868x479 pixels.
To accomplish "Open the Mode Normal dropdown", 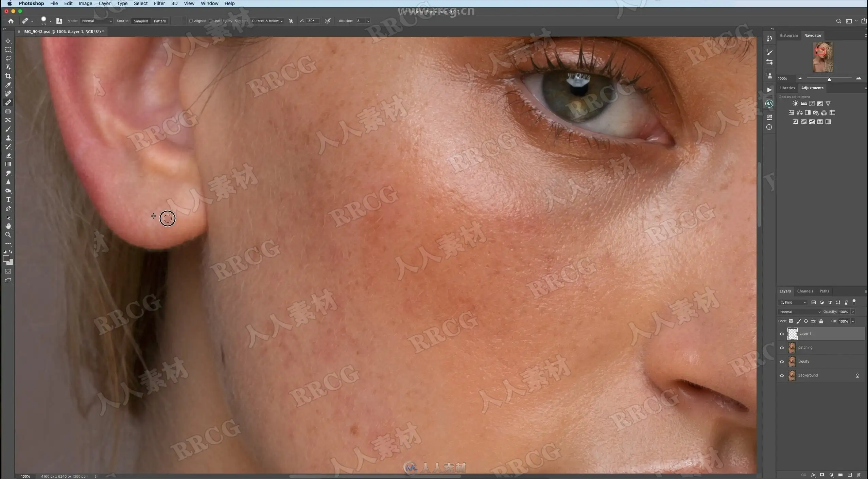I will 97,21.
